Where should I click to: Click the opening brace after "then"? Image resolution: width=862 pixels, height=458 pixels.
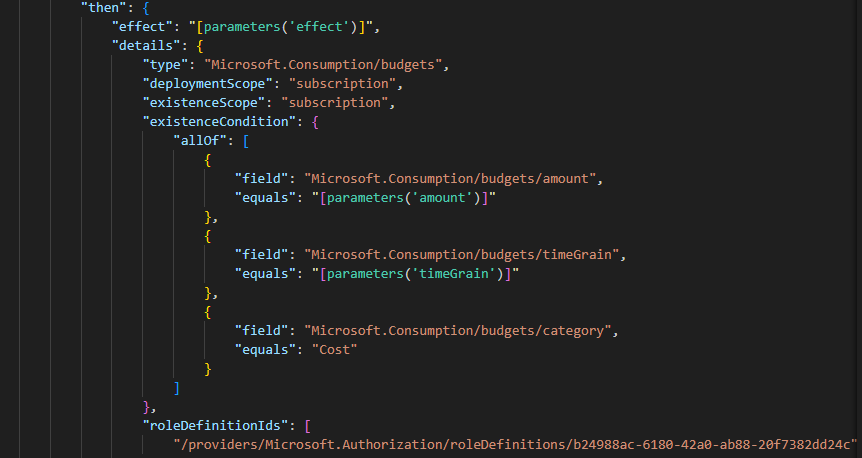click(146, 8)
